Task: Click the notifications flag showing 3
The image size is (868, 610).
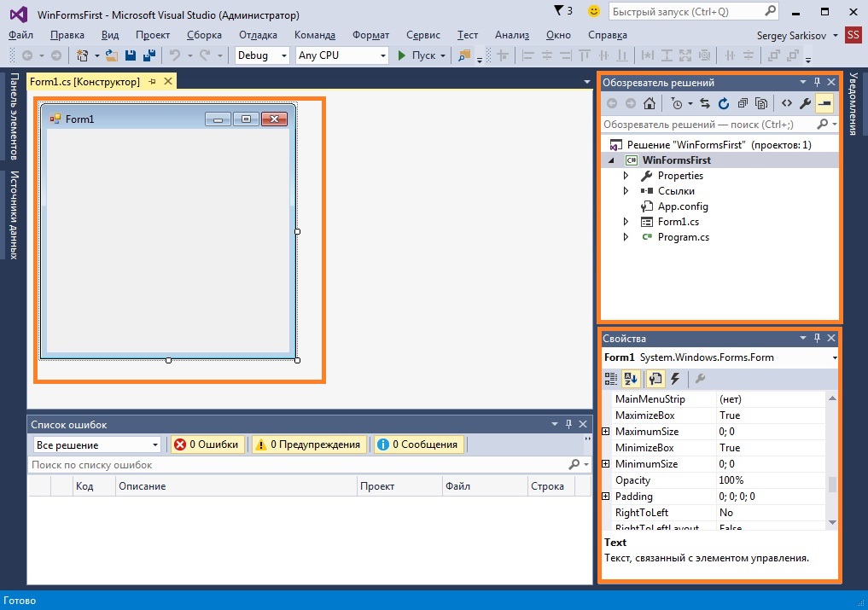Action: pyautogui.click(x=563, y=11)
